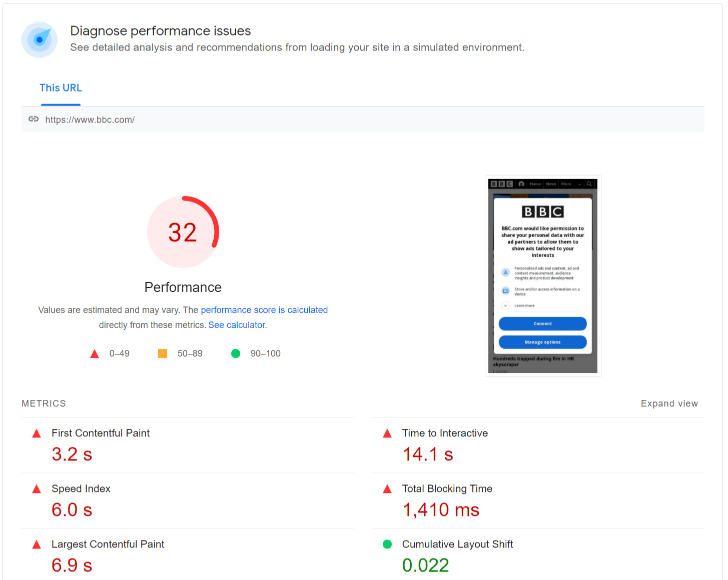The image size is (728, 580).
Task: Click the home icon in the BBC preview navigation
Action: (521, 184)
